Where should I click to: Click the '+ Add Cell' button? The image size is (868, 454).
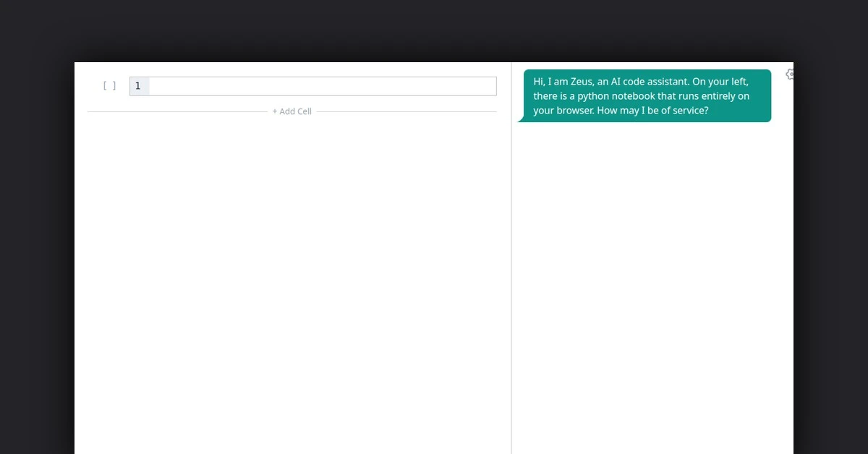pyautogui.click(x=292, y=111)
